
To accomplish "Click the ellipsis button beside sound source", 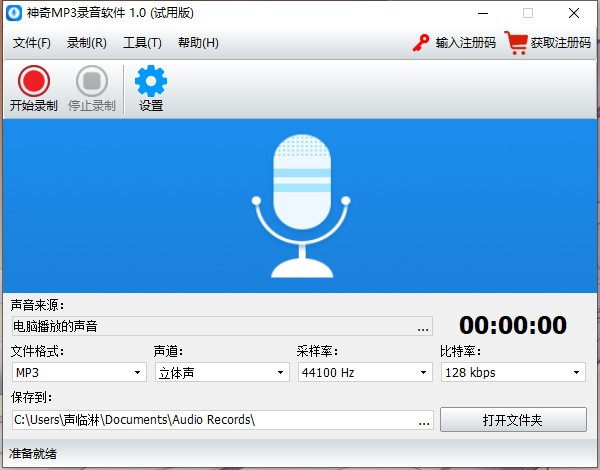I will pos(423,327).
